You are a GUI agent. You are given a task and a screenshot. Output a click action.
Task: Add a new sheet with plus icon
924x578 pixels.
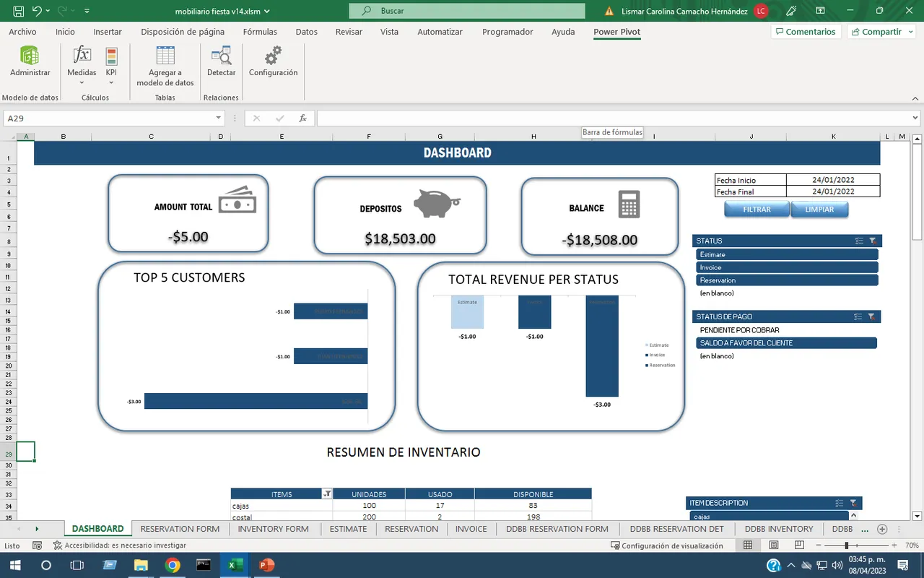pos(881,529)
